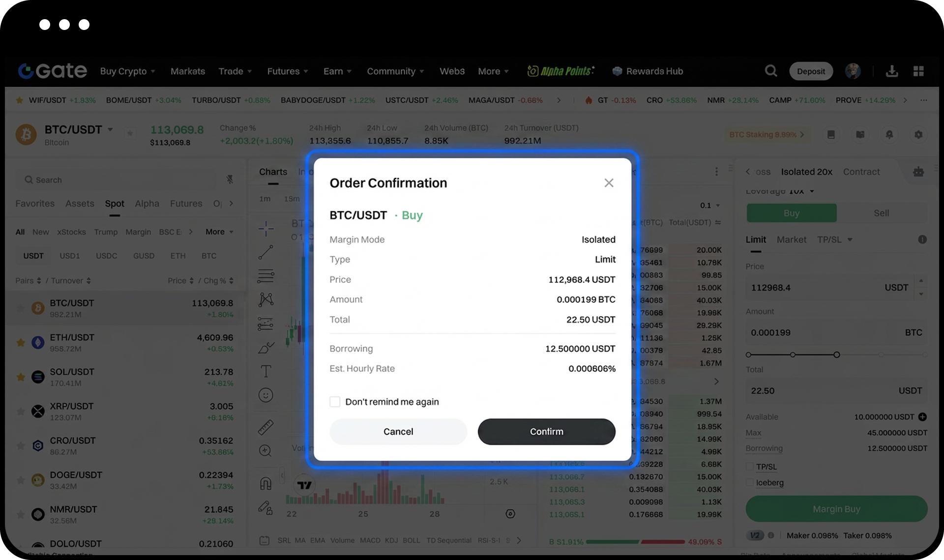Open the trading settings gear icon
The height and width of the screenshot is (560, 944).
point(918,134)
